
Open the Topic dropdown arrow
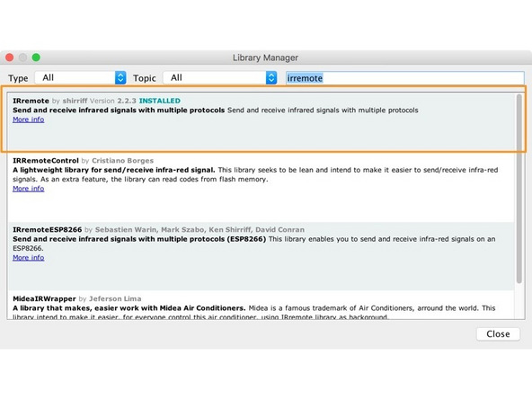click(x=271, y=77)
